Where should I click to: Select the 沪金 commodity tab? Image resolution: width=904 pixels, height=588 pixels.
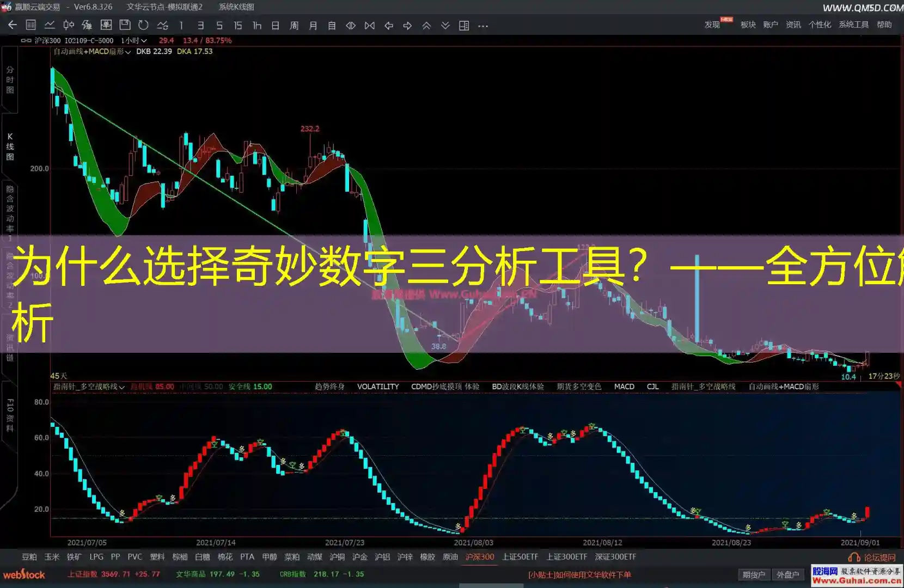pyautogui.click(x=360, y=557)
